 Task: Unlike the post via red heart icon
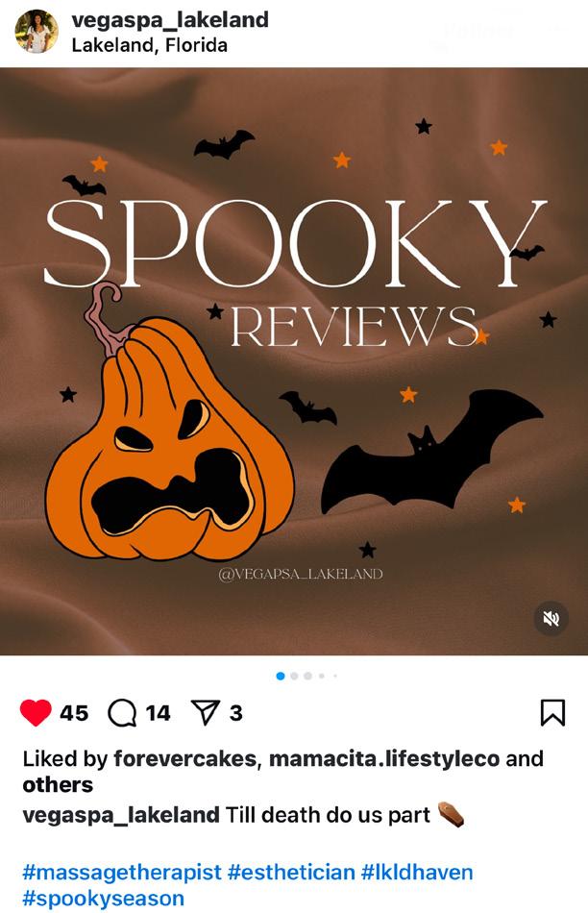[36, 713]
